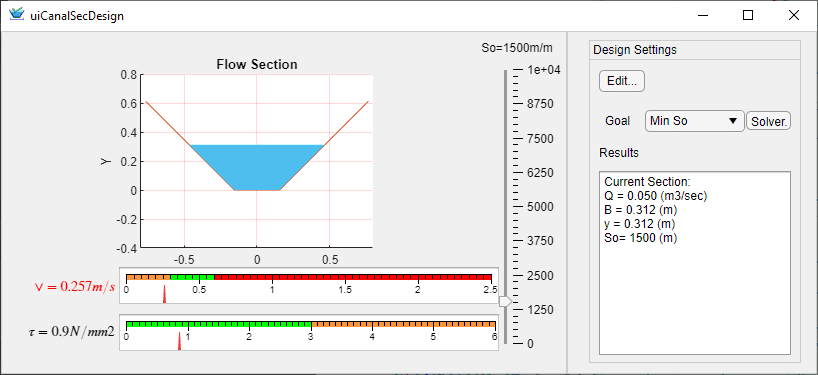Image resolution: width=818 pixels, height=375 pixels.
Task: Click the Y axis label of the plot
Action: (x=105, y=162)
